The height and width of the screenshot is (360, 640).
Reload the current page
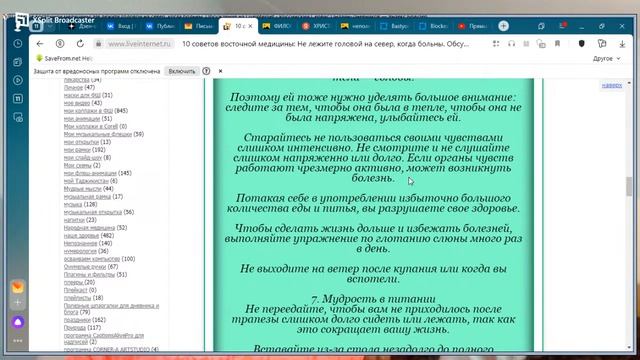coord(80,44)
